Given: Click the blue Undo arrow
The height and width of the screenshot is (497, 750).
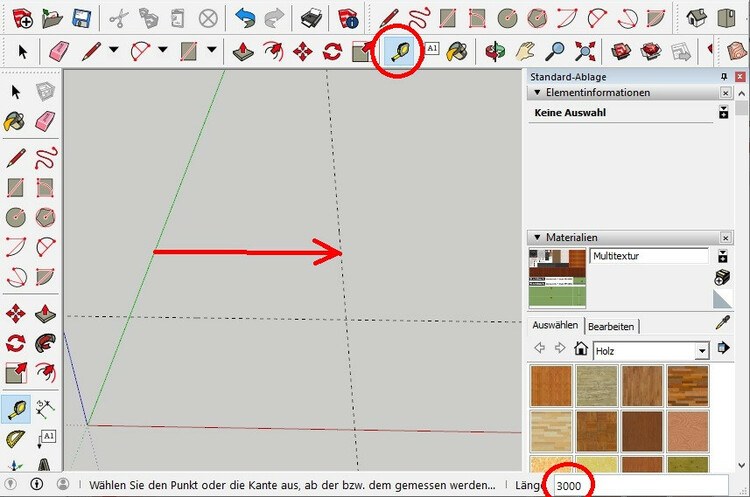Looking at the screenshot, I should [245, 19].
